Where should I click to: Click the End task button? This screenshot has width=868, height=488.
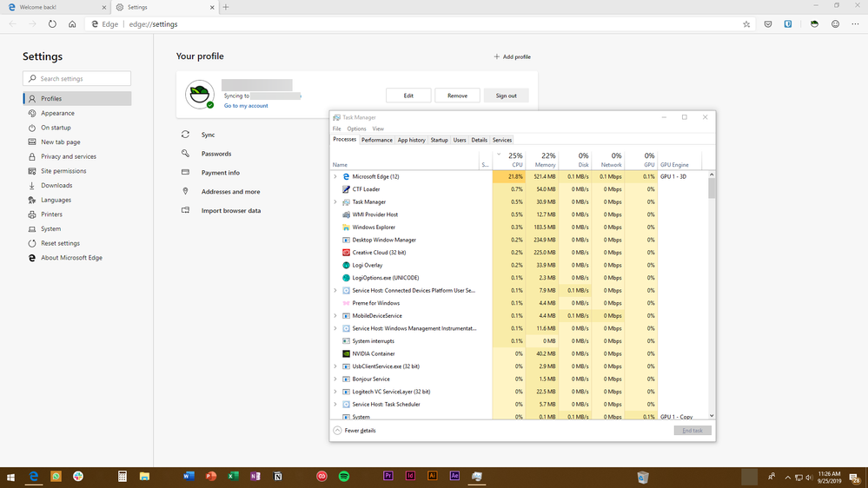pyautogui.click(x=692, y=431)
